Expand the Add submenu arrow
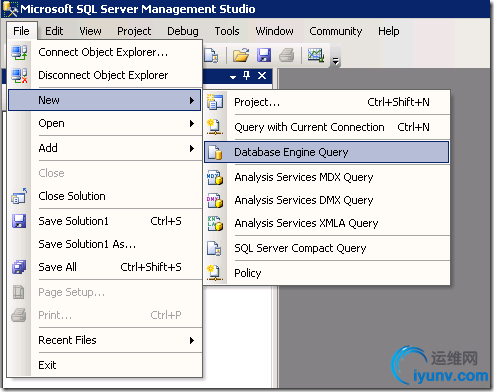494x392 pixels. (192, 148)
